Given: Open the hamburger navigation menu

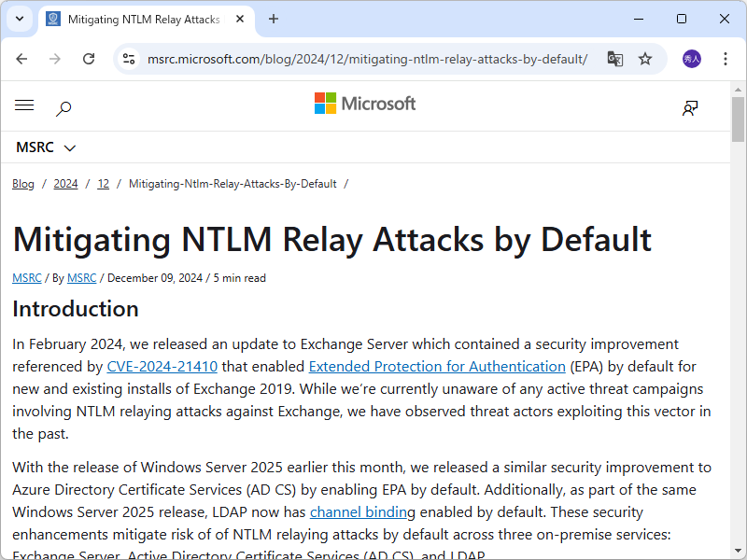Looking at the screenshot, I should tap(24, 105).
